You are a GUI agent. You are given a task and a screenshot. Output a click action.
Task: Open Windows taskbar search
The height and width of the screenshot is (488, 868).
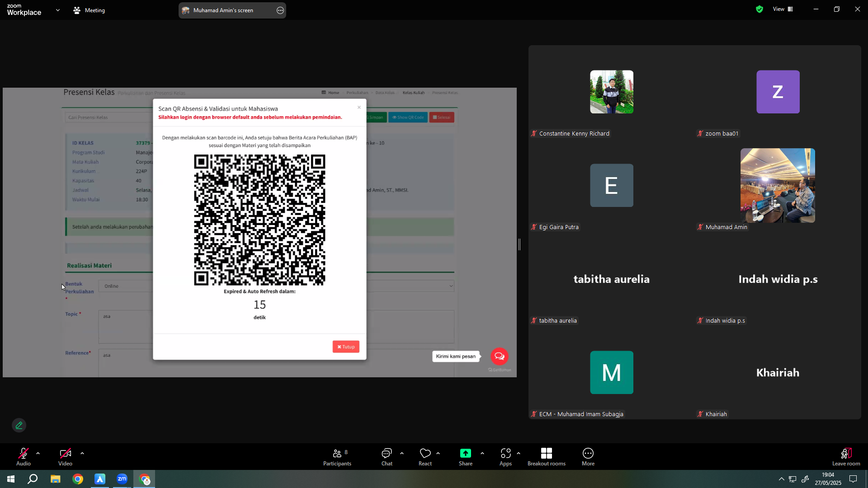pyautogui.click(x=33, y=479)
